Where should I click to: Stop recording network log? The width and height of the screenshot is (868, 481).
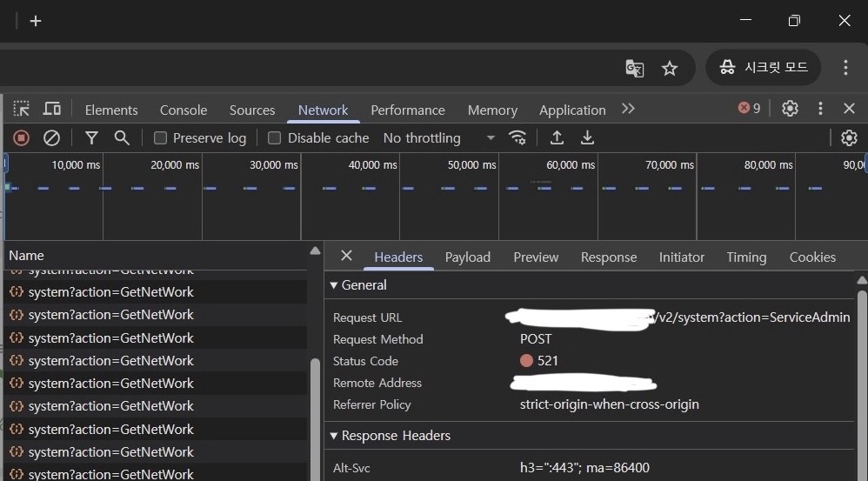(x=22, y=137)
